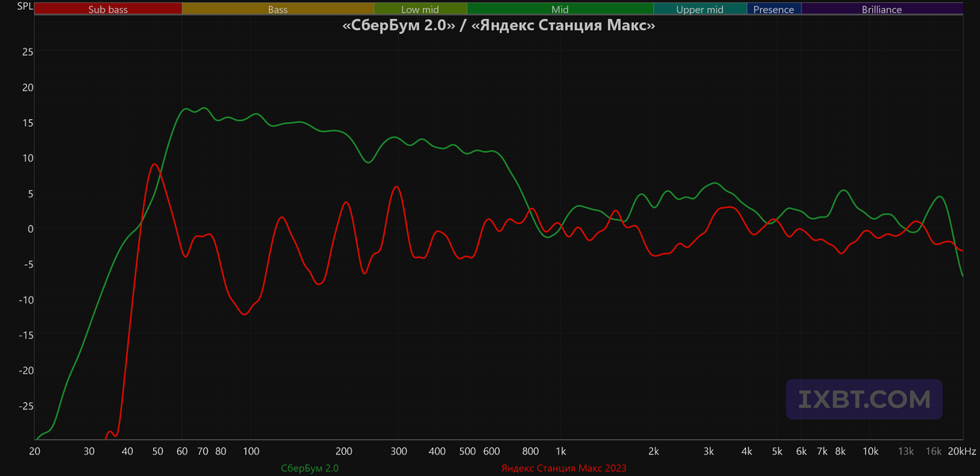Click the Sub bass frequency band
This screenshot has width=980, height=476.
[x=109, y=10]
